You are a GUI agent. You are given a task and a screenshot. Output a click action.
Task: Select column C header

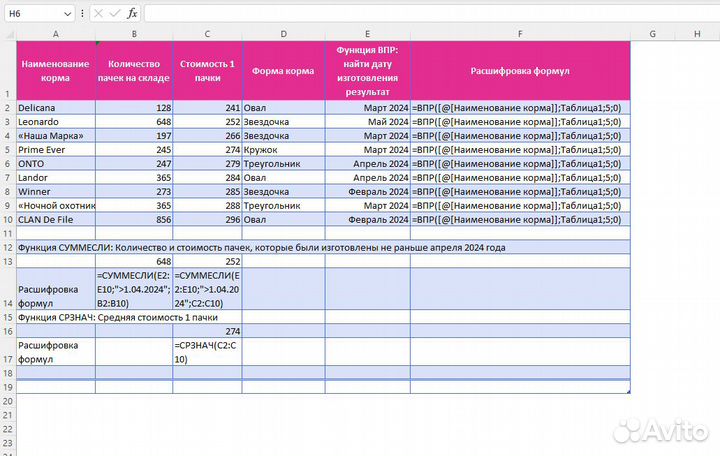click(x=207, y=34)
